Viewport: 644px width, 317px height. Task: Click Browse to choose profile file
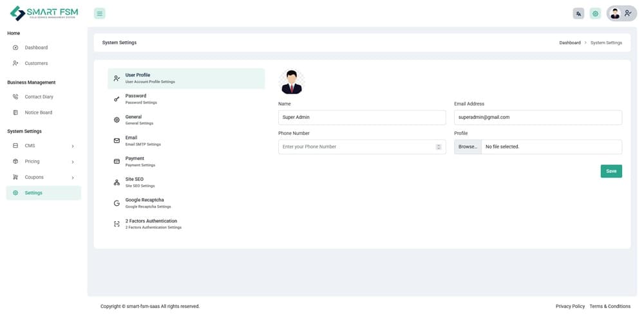[x=468, y=147]
